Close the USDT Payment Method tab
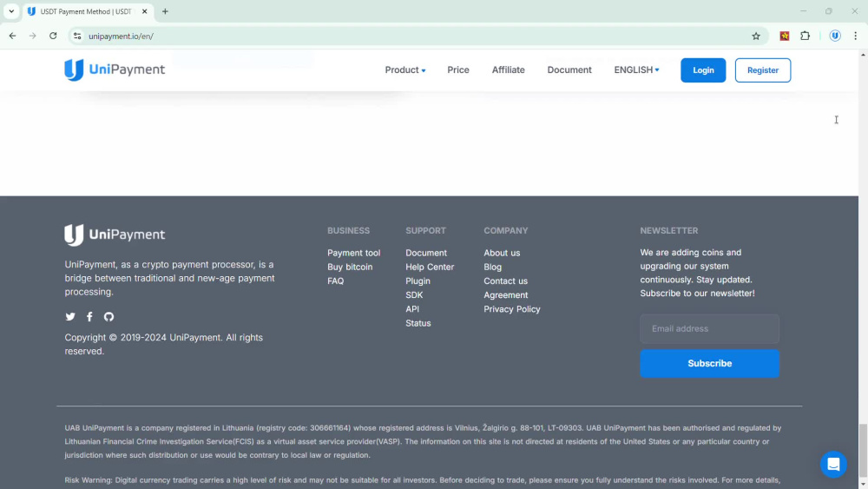Viewport: 868px width, 489px height. 144,11
